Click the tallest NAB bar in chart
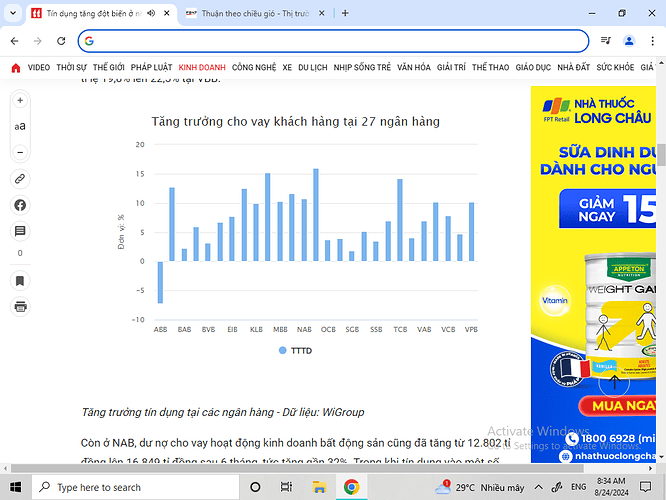 [316, 215]
